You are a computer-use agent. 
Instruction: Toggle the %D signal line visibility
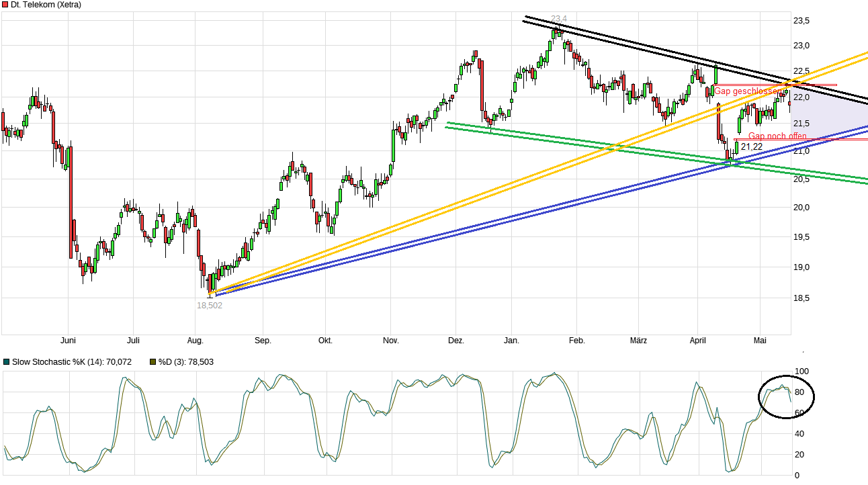click(x=153, y=361)
